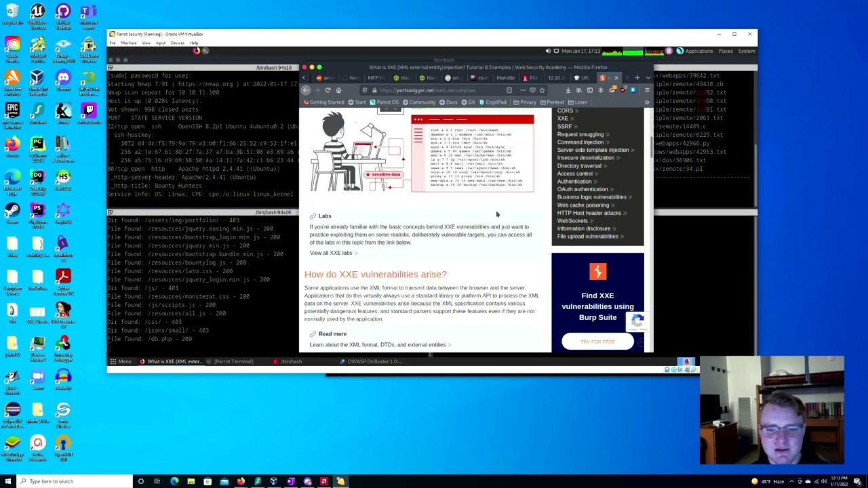Open clock and date in Parrot panel

point(581,51)
